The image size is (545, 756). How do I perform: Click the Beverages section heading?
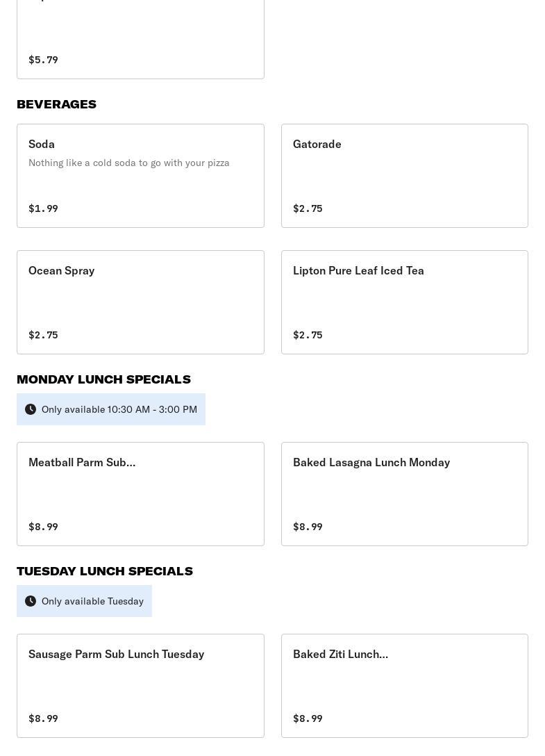pos(56,104)
